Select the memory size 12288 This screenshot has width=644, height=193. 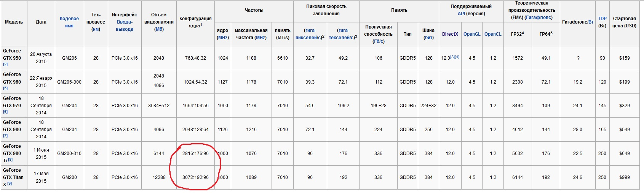click(159, 177)
